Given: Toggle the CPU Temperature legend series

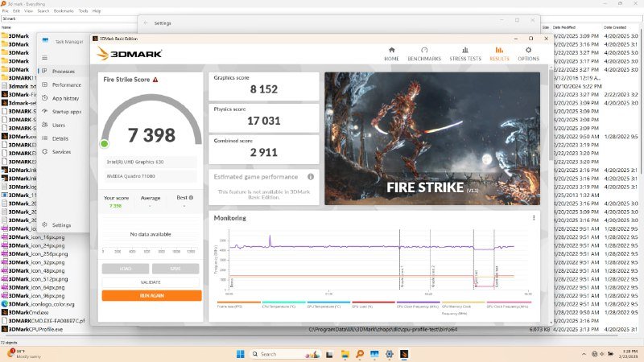Looking at the screenshot, I should click(x=279, y=306).
